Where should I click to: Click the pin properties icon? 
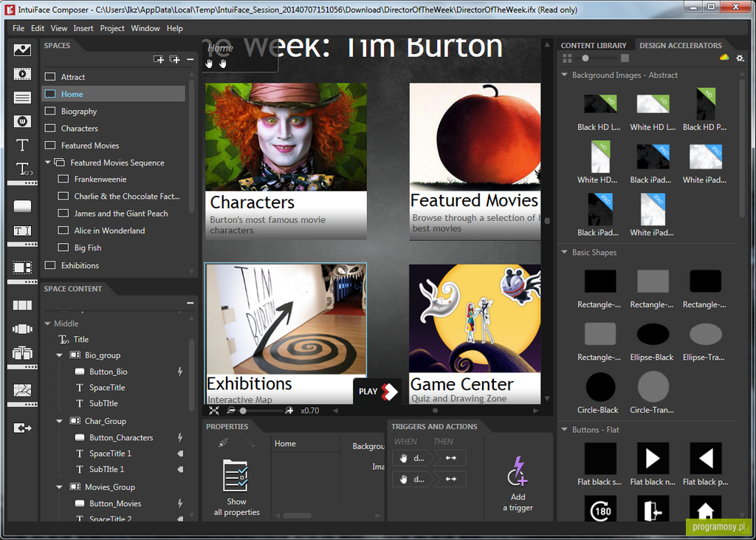pos(223,442)
